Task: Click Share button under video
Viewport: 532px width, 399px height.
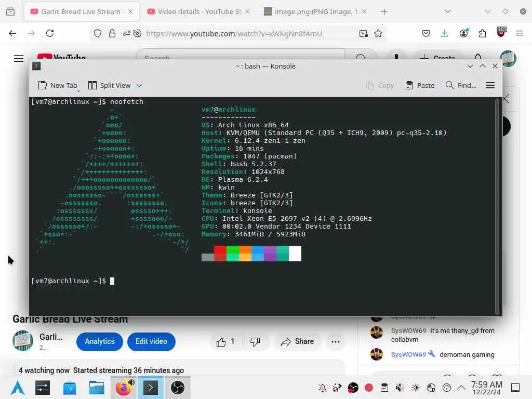Action: tap(297, 342)
